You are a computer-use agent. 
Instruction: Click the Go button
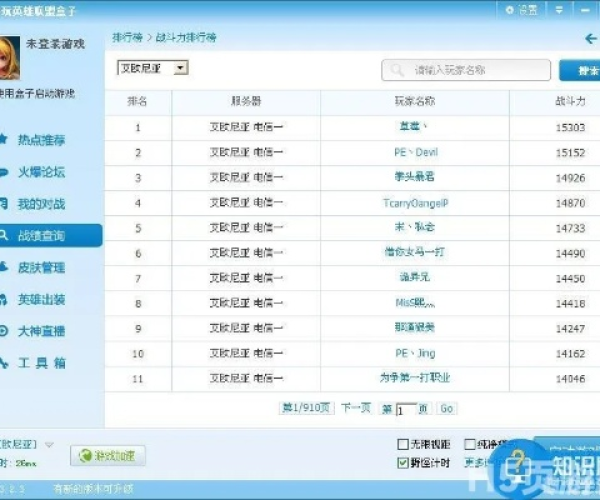[x=447, y=409]
